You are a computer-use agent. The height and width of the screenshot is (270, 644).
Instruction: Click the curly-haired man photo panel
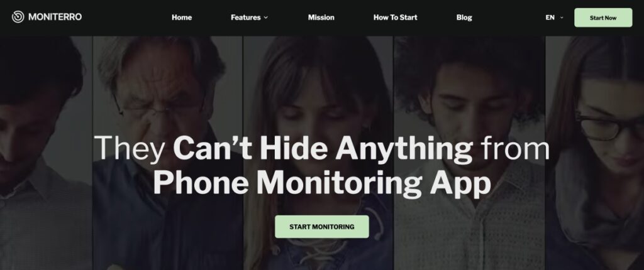pyautogui.click(x=469, y=153)
